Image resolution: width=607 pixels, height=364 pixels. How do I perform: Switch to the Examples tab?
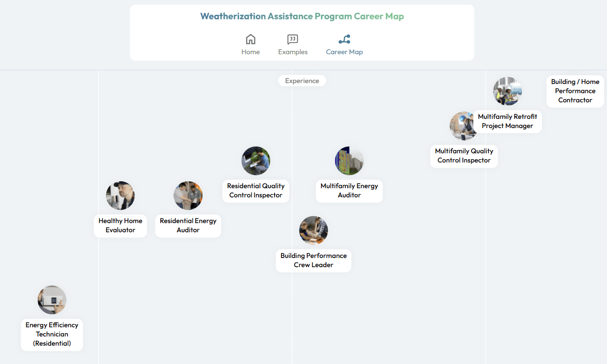292,45
